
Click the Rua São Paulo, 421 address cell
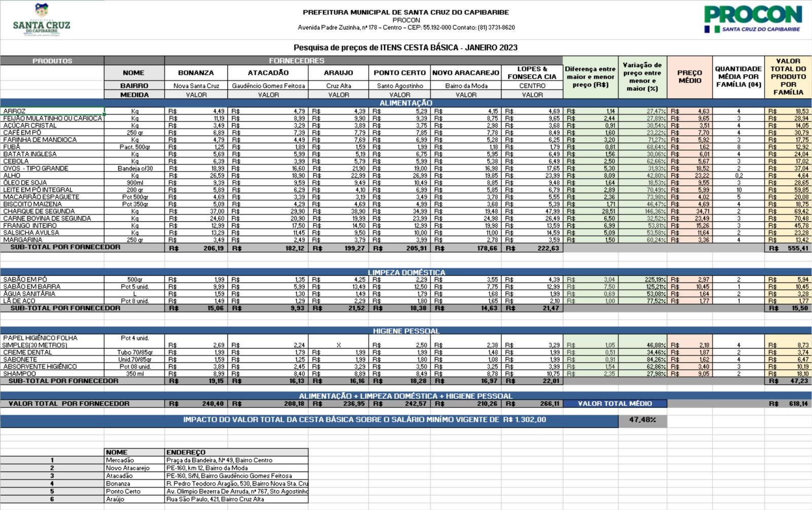point(236,499)
